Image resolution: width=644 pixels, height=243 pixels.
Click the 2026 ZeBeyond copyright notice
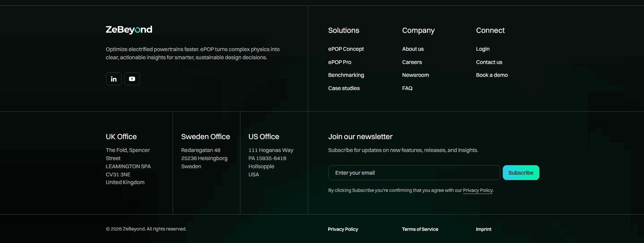click(146, 229)
